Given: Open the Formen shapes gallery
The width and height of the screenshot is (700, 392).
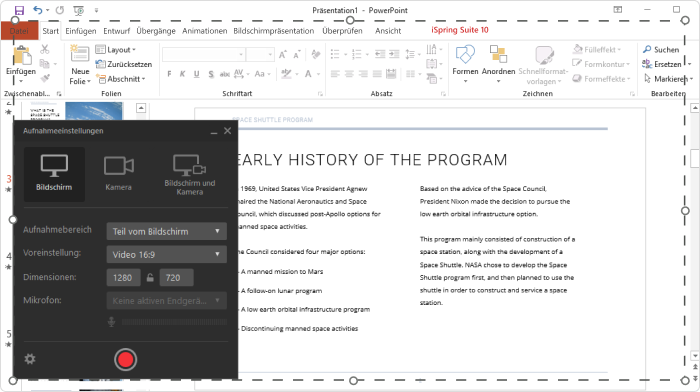Looking at the screenshot, I should coord(465,65).
